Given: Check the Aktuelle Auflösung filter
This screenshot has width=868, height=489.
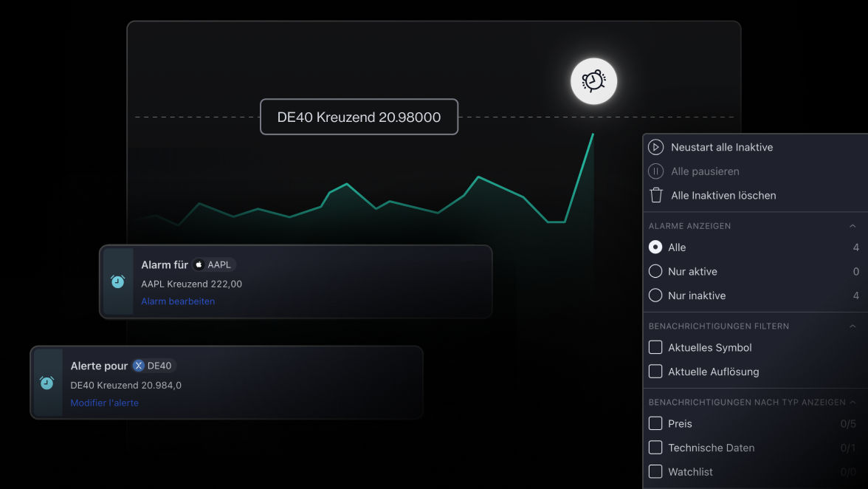Looking at the screenshot, I should [655, 371].
